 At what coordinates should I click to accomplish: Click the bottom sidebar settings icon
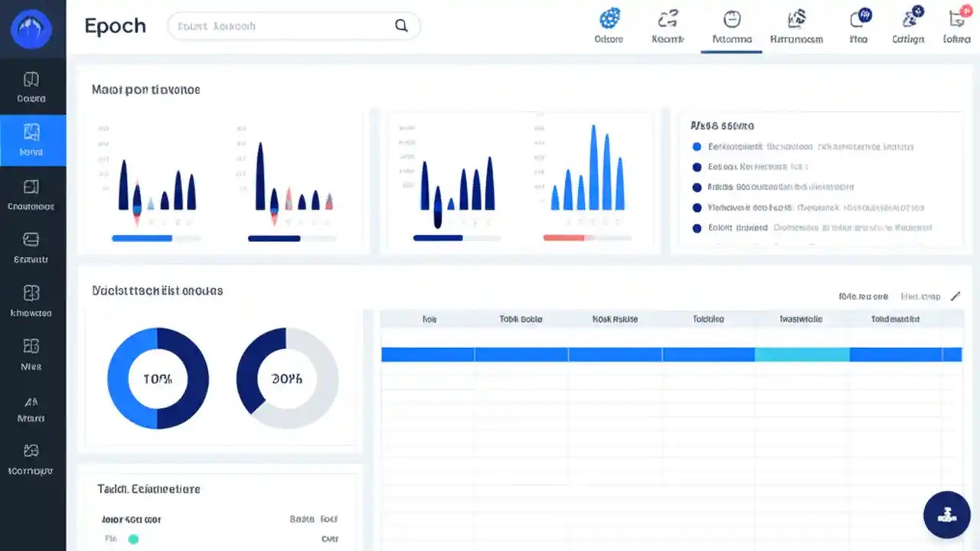tap(31, 455)
